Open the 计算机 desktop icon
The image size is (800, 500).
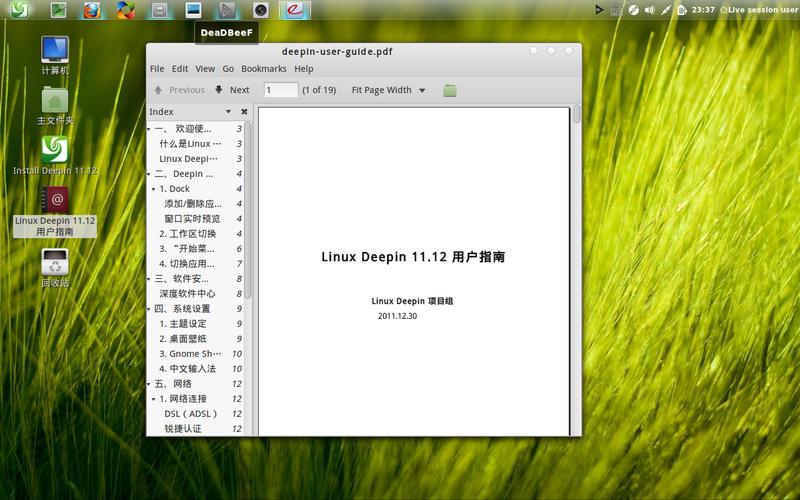[55, 56]
